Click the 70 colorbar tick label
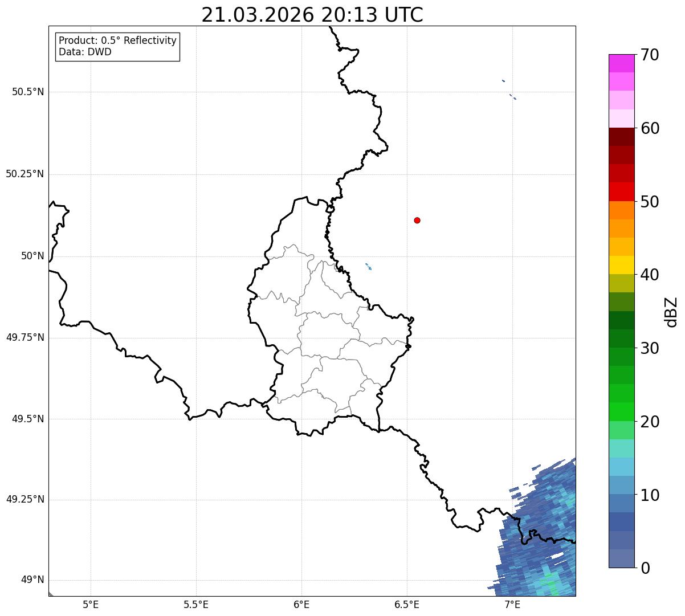The width and height of the screenshot is (685, 616). [650, 55]
